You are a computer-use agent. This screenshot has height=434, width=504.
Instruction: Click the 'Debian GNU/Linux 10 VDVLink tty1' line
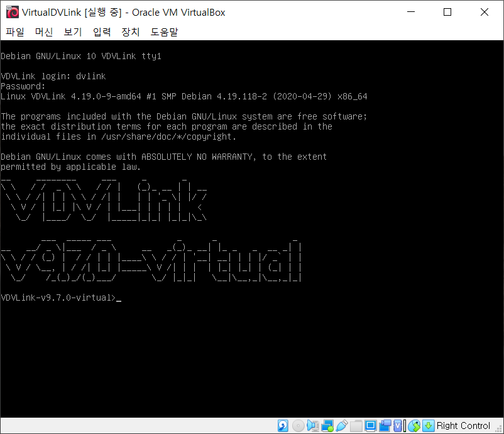tap(81, 56)
